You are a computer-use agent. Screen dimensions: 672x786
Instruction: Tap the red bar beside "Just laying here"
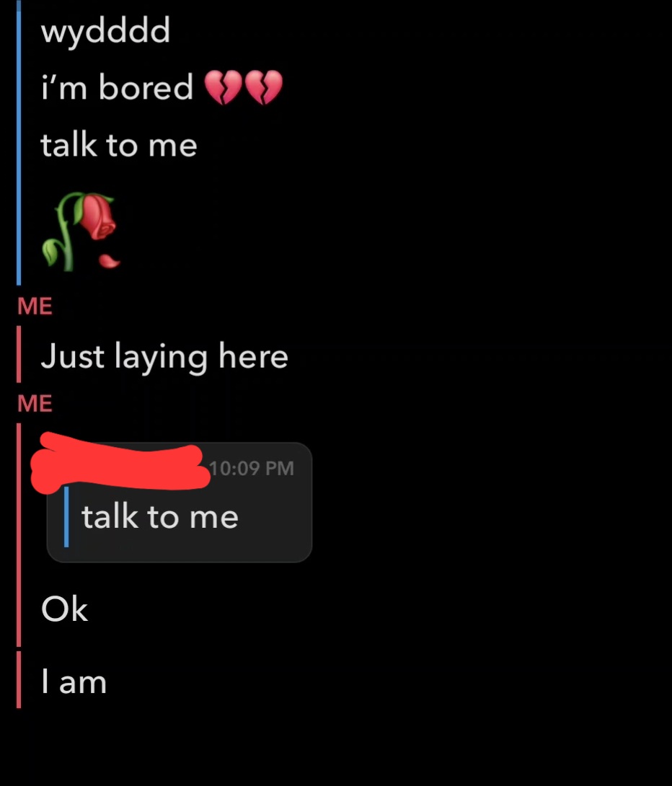pyautogui.click(x=19, y=354)
